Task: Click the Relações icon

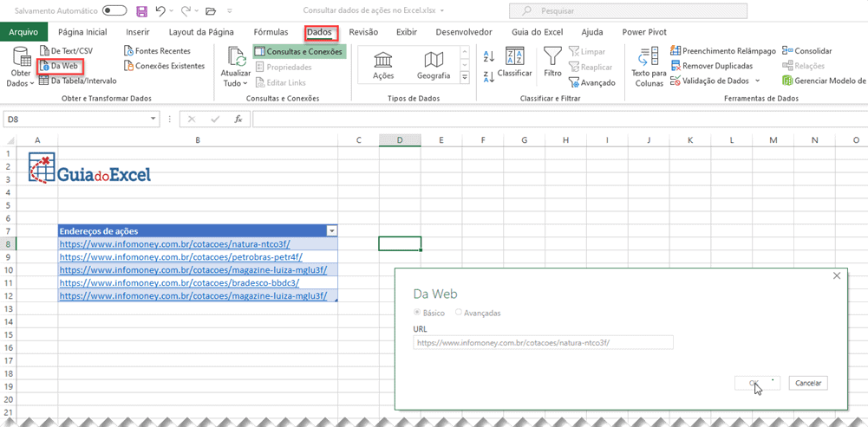Action: [x=787, y=66]
